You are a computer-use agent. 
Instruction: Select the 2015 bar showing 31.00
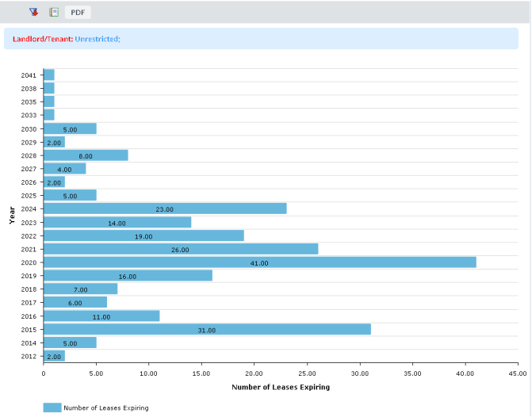tap(207, 329)
